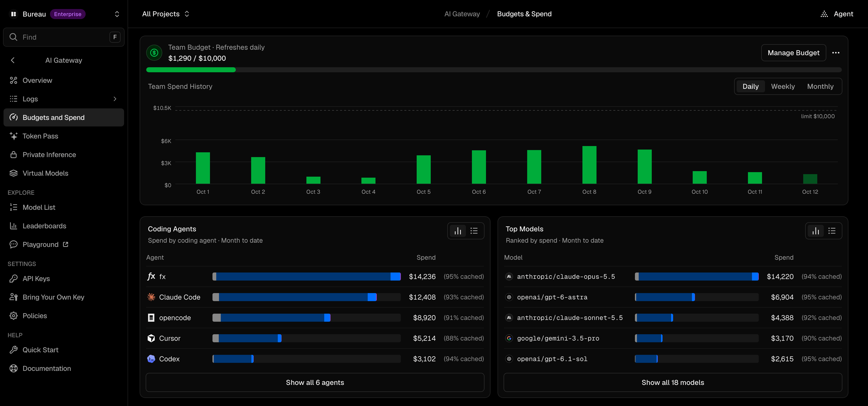Click the Anthropic icon beside claude-opus-5.5
This screenshot has width=868, height=406.
(509, 276)
